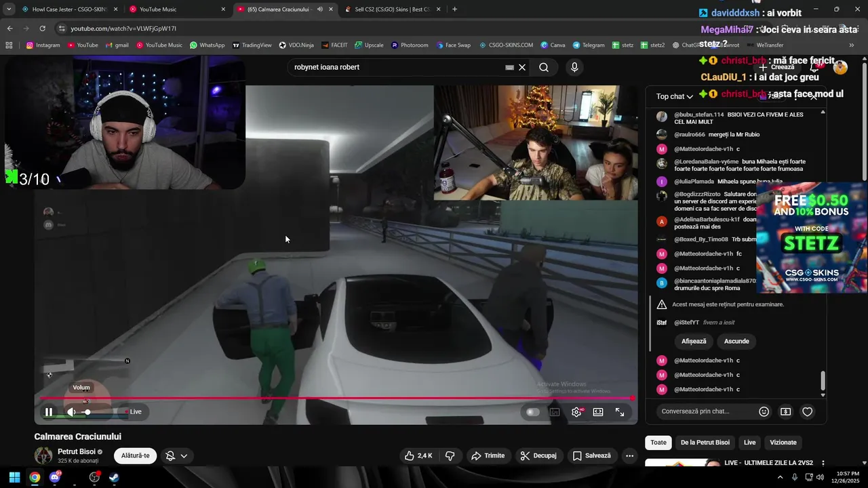Start voice search with microphone

[x=574, y=67]
